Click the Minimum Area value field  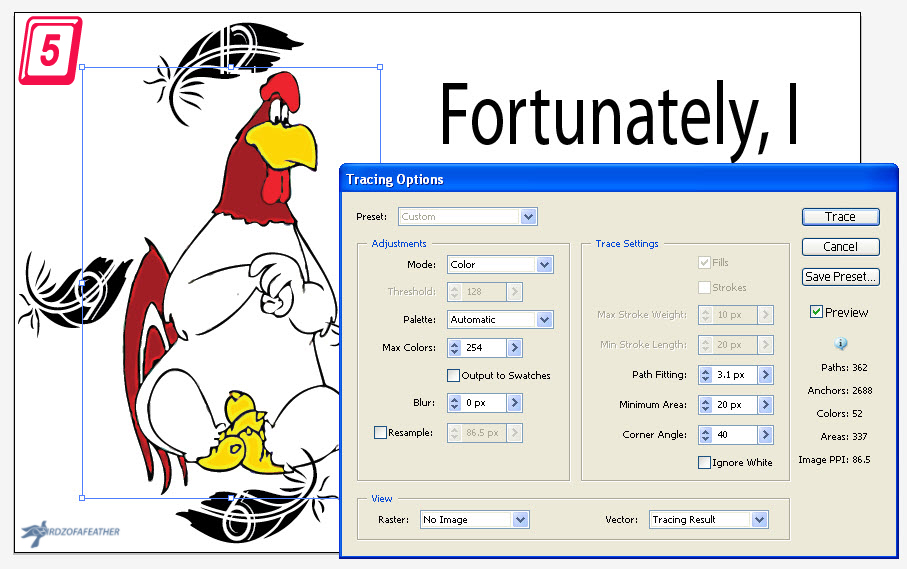coord(735,405)
